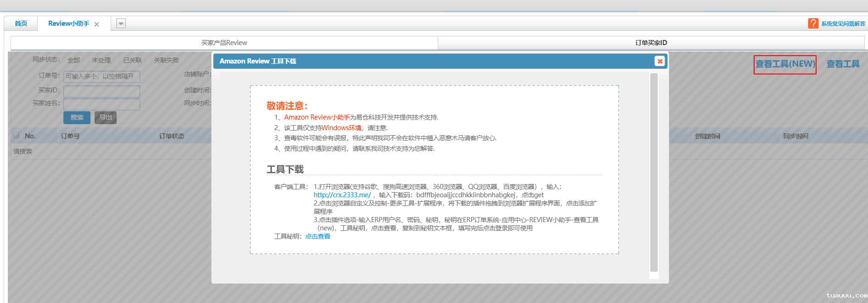Image resolution: width=868 pixels, height=303 pixels.
Task: Click the 搜索 search button
Action: click(77, 118)
